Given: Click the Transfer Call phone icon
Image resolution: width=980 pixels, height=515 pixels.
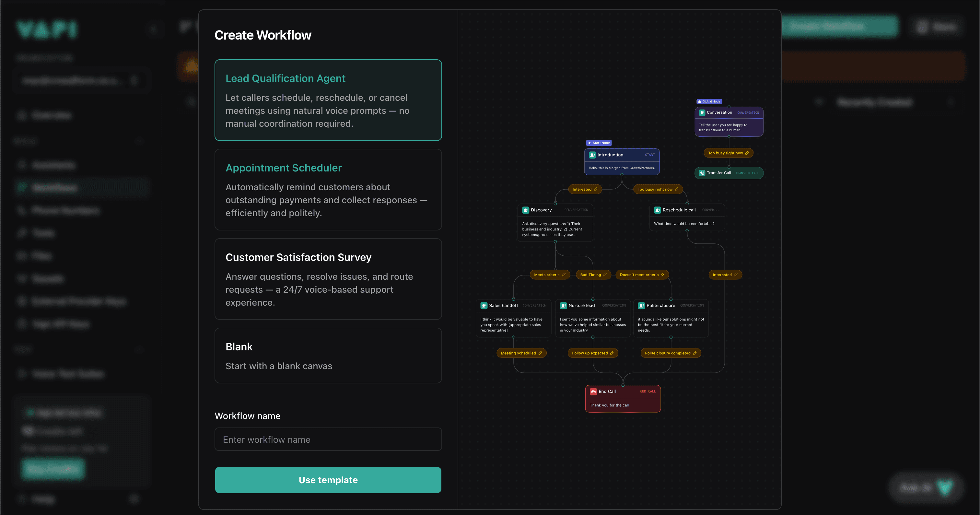Looking at the screenshot, I should tap(702, 173).
